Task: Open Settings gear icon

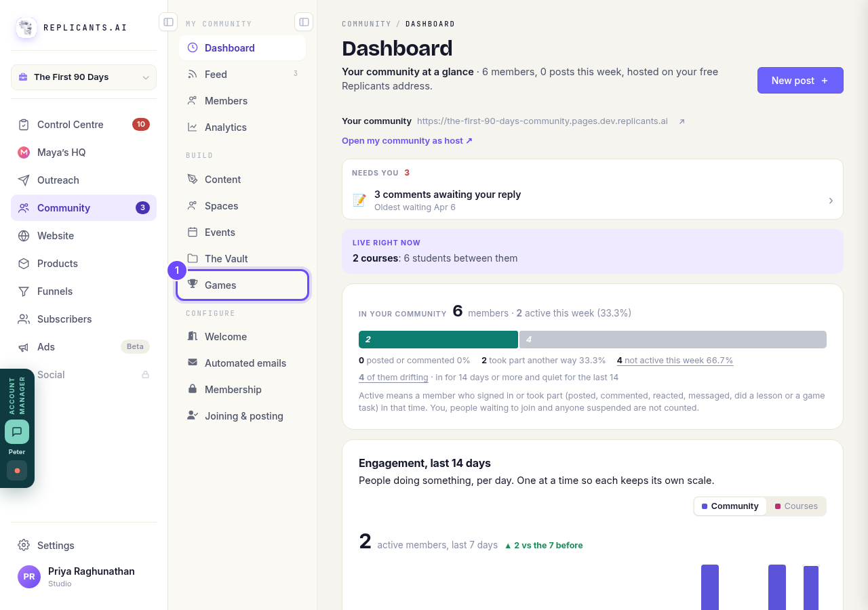Action: click(x=24, y=546)
